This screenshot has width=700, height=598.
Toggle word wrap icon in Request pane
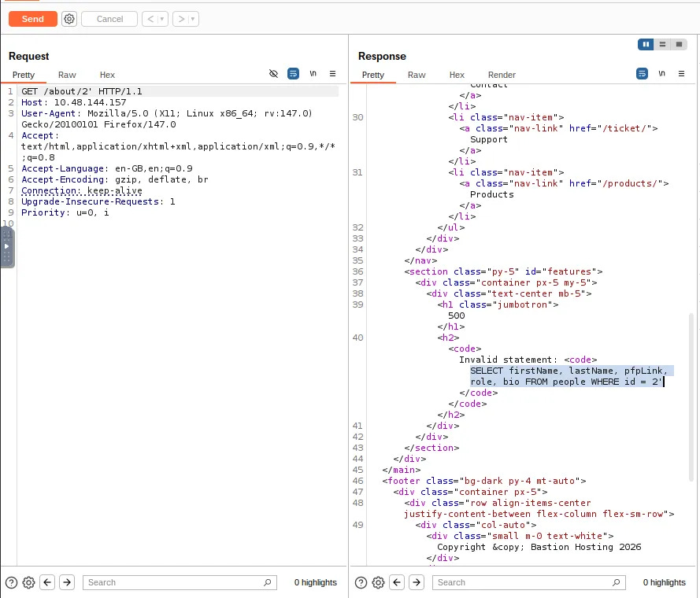click(x=293, y=74)
